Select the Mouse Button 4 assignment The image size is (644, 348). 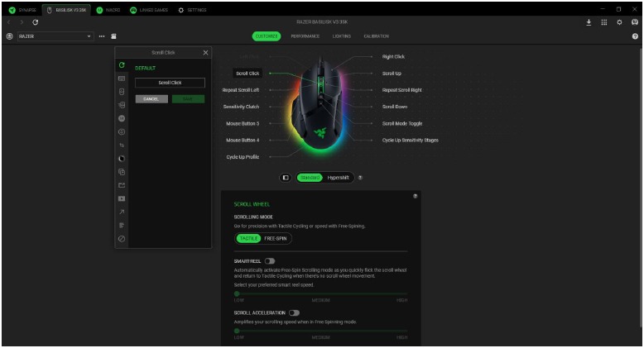[x=243, y=140]
